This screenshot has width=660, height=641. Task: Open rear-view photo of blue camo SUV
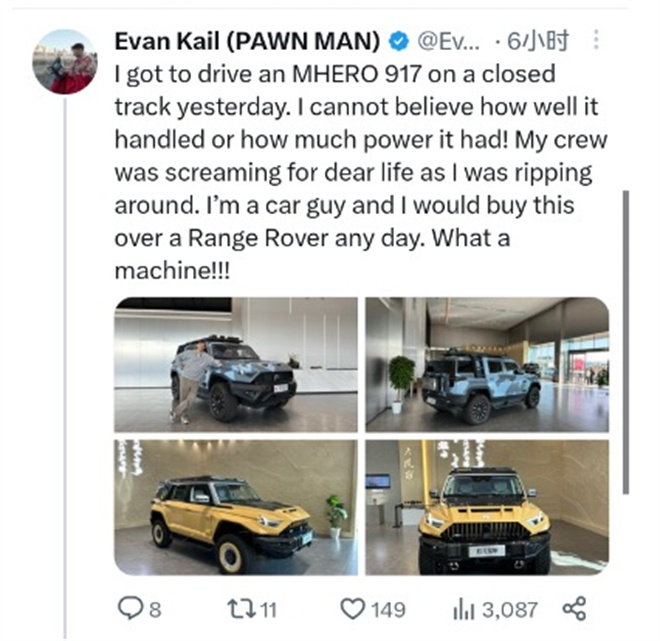tap(487, 364)
